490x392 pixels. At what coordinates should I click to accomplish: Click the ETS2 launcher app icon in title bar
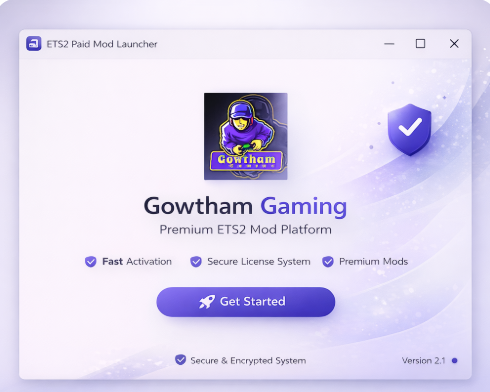(34, 44)
